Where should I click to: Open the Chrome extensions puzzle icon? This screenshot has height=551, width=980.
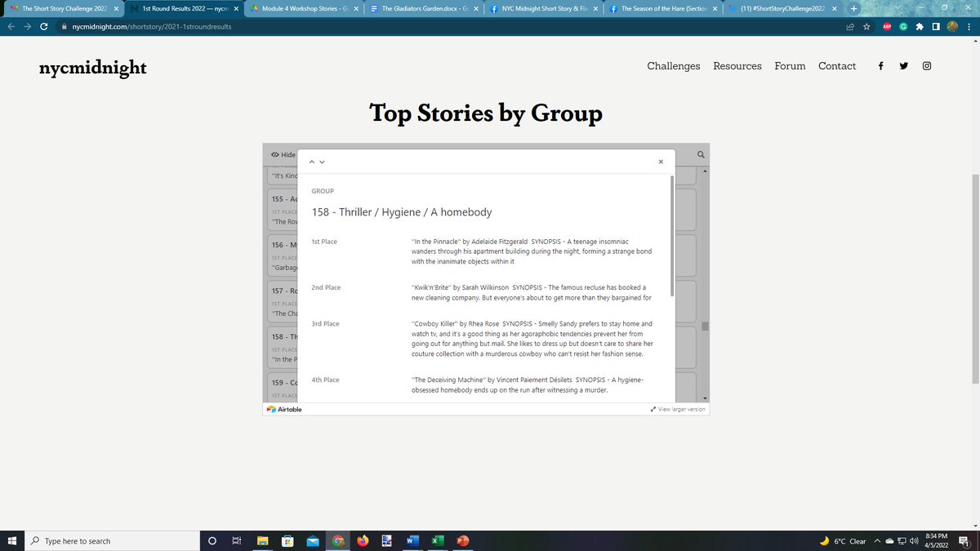(x=920, y=26)
